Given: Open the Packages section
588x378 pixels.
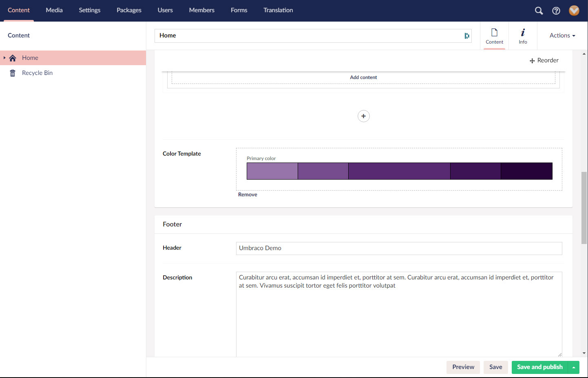Looking at the screenshot, I should pyautogui.click(x=129, y=10).
